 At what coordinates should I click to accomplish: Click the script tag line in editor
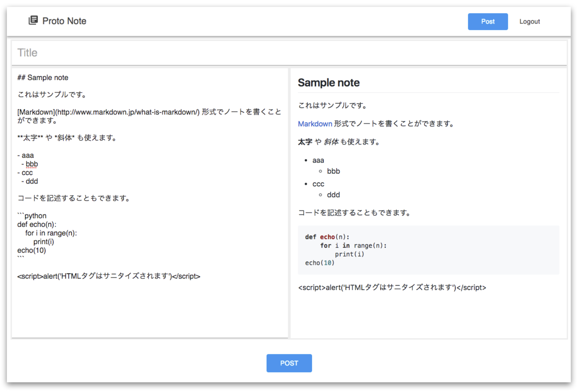click(x=109, y=276)
